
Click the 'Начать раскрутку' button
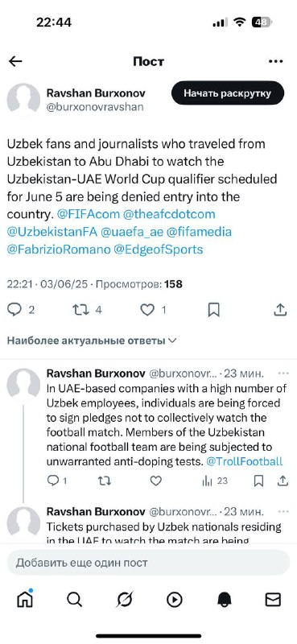click(228, 93)
